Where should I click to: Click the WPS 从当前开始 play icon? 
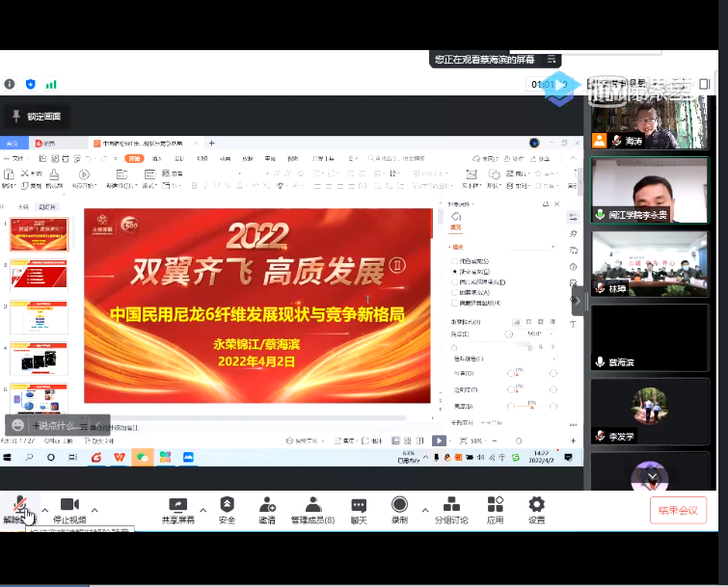click(x=84, y=174)
